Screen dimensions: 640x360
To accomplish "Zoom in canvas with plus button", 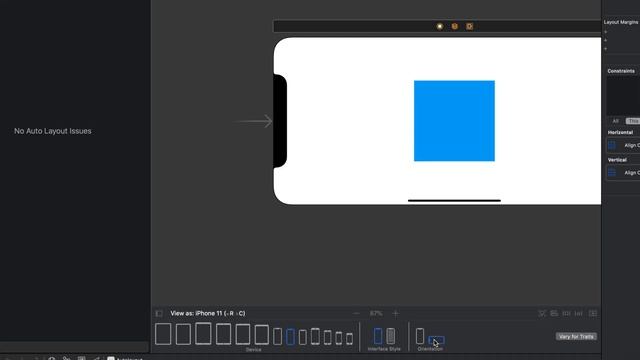I will pyautogui.click(x=395, y=313).
